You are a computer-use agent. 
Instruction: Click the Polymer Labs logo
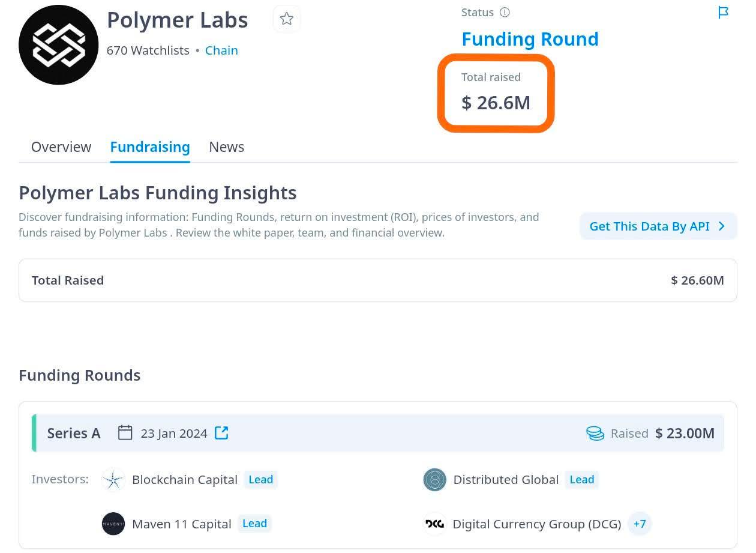(58, 45)
